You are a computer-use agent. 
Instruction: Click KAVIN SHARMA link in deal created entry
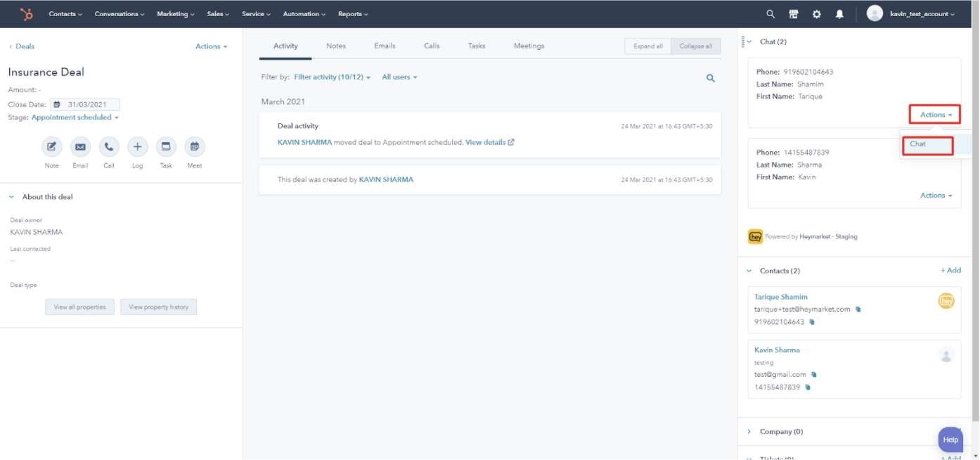pos(386,180)
